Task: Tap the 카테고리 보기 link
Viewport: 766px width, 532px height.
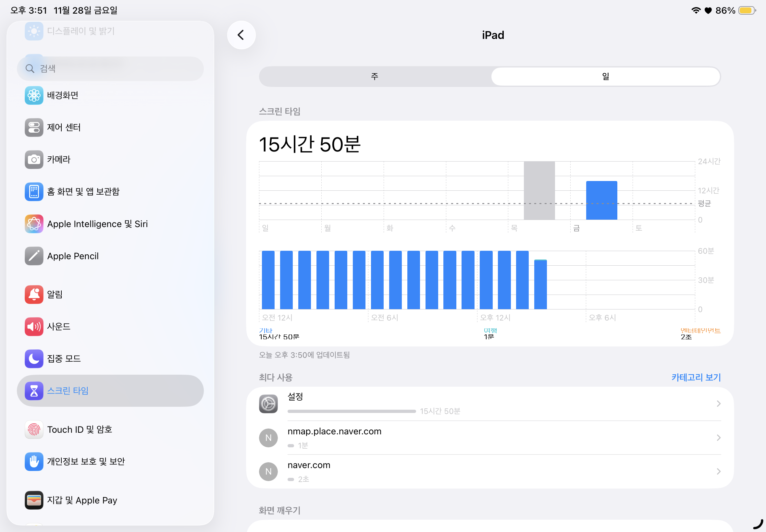Action: (x=696, y=377)
